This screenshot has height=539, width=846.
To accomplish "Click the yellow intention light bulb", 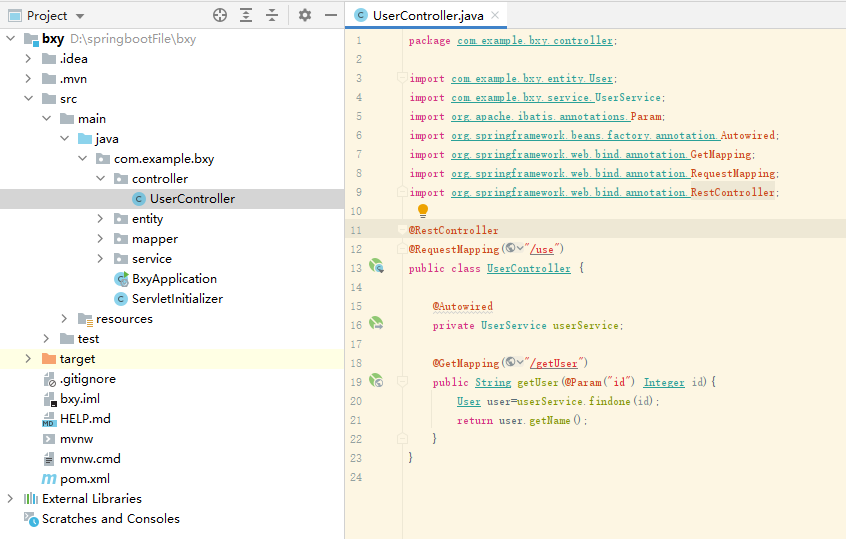I will pos(423,210).
